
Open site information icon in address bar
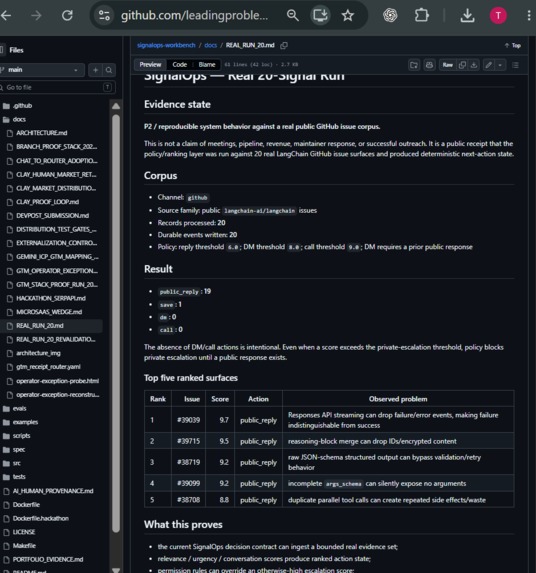[x=104, y=15]
